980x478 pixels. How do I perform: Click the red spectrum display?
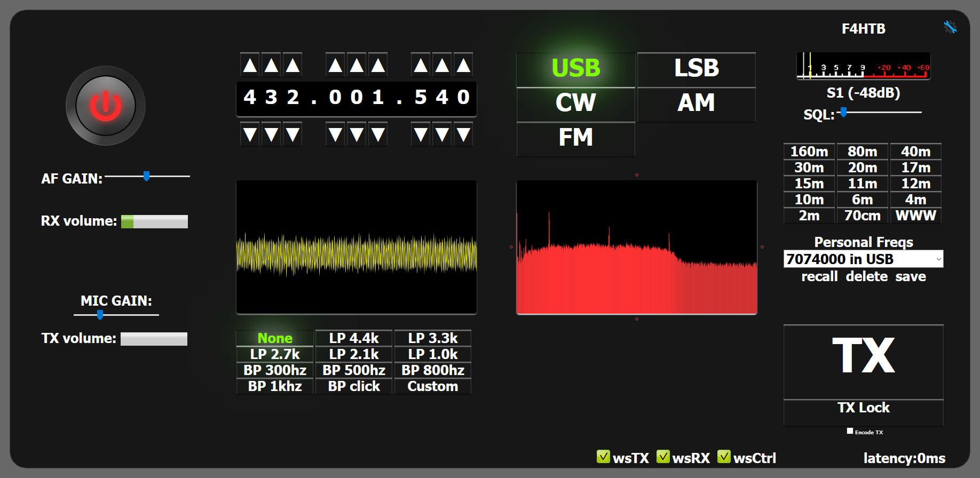636,248
